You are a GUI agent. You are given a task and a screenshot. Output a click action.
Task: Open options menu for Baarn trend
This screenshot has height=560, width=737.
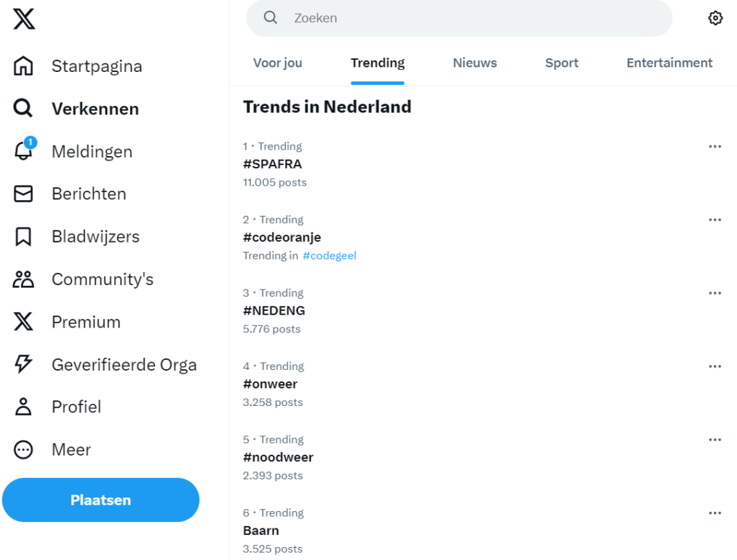point(715,512)
